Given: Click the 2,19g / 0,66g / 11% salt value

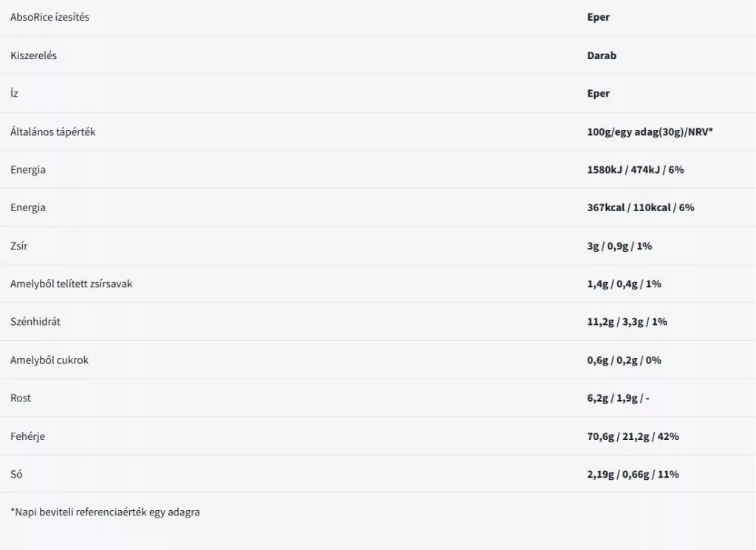Looking at the screenshot, I should (633, 474).
